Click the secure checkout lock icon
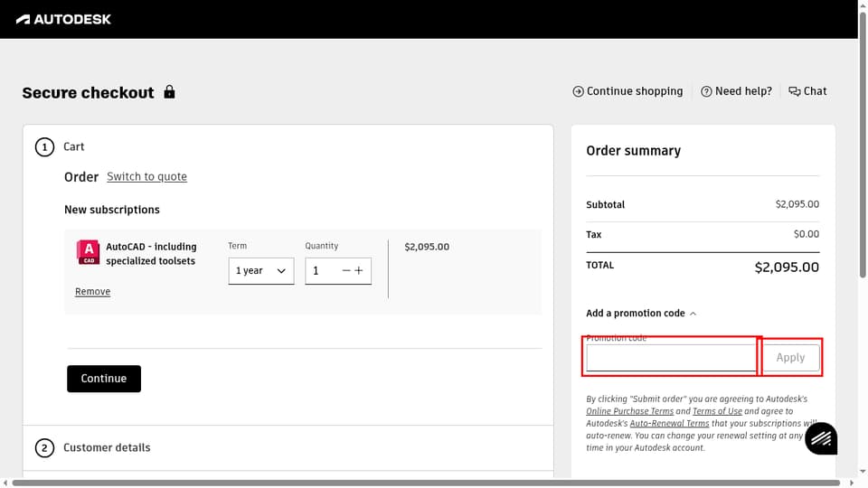This screenshot has width=868, height=488. [x=169, y=92]
